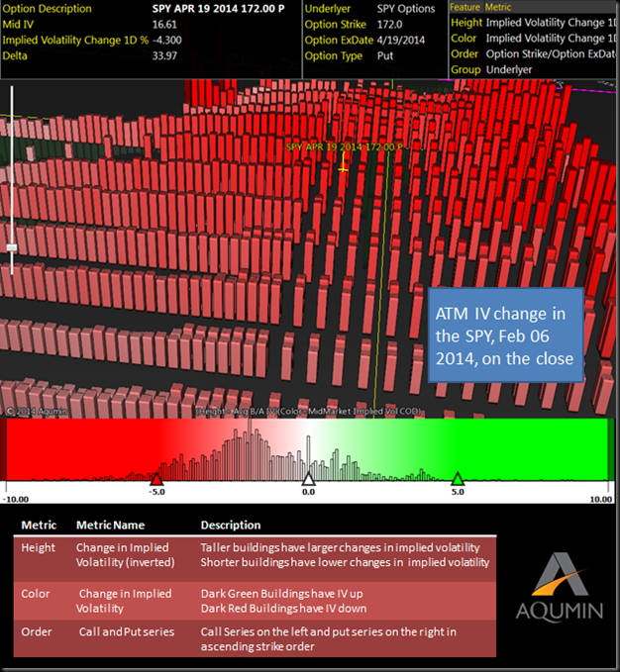Viewport: 620px width, 672px height.
Task: Select the Group Underlyer row
Action: point(491,69)
